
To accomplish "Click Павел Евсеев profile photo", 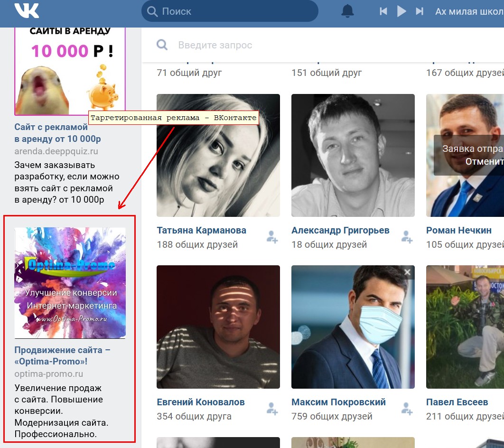I will [x=465, y=327].
